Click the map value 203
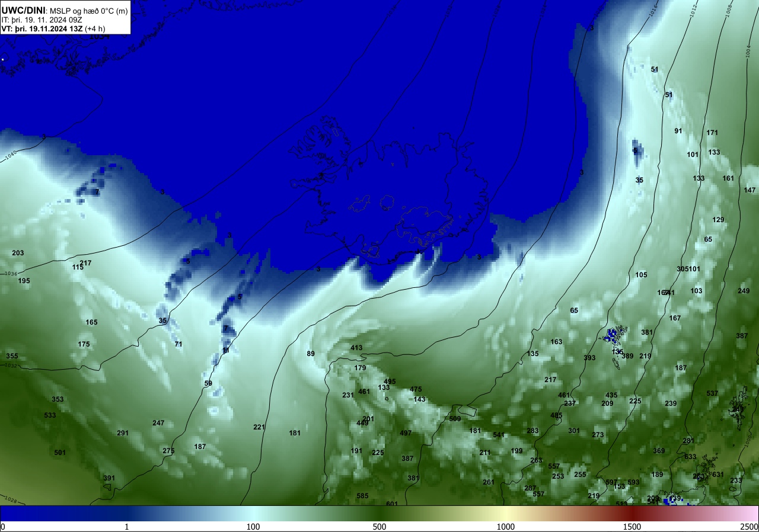 tap(18, 253)
